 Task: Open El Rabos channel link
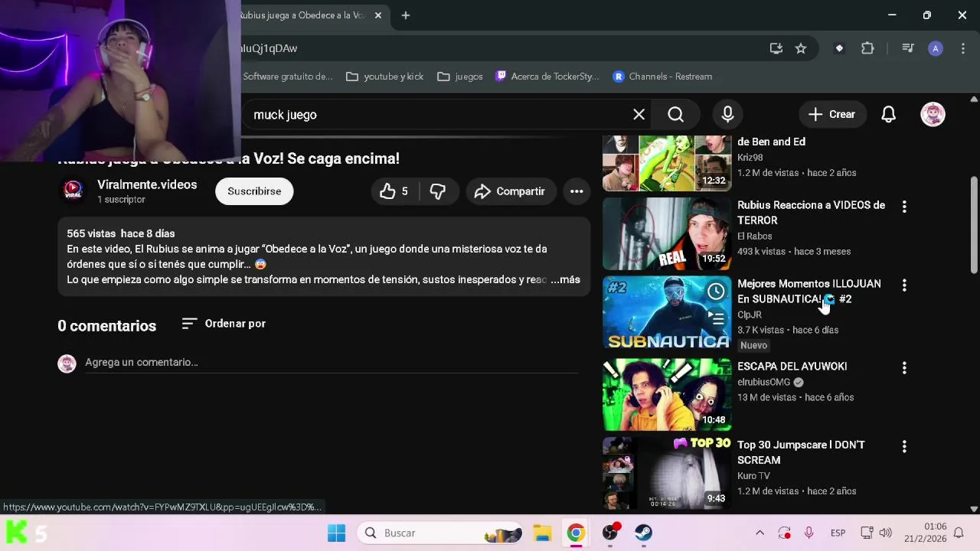(x=755, y=236)
